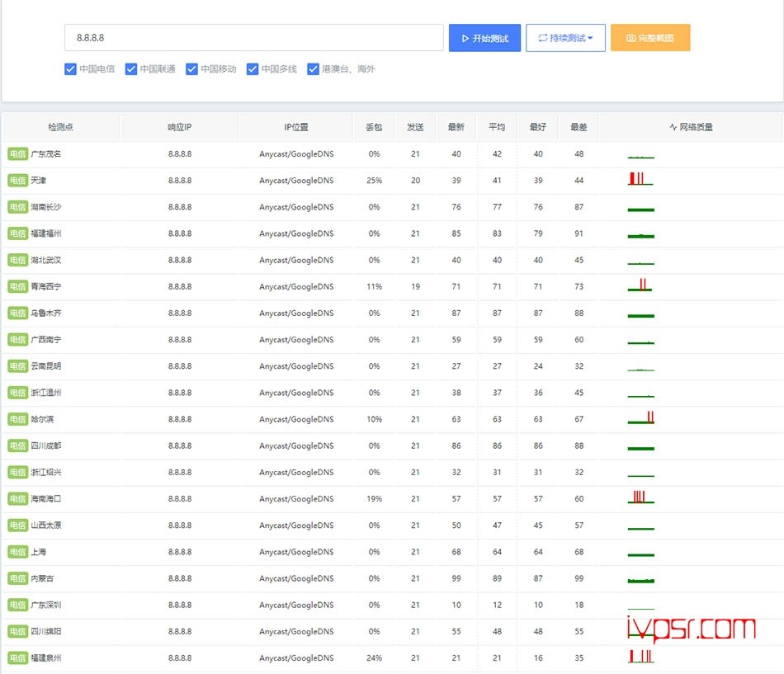784x674 pixels.
Task: Click the 电信 badge for 山西太原
Action: click(17, 525)
